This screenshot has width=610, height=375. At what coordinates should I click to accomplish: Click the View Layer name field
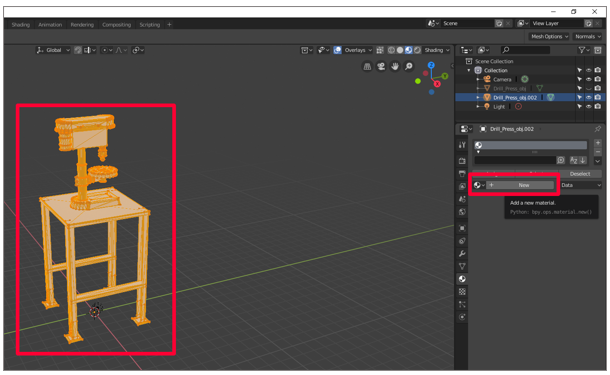pos(557,23)
